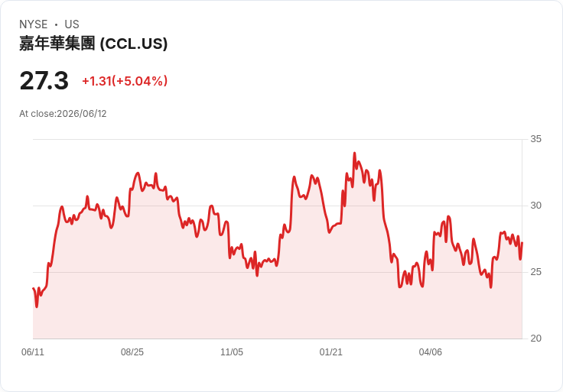The height and width of the screenshot is (392, 563).
Task: Click the 08/25 date axis label
Action: (132, 352)
